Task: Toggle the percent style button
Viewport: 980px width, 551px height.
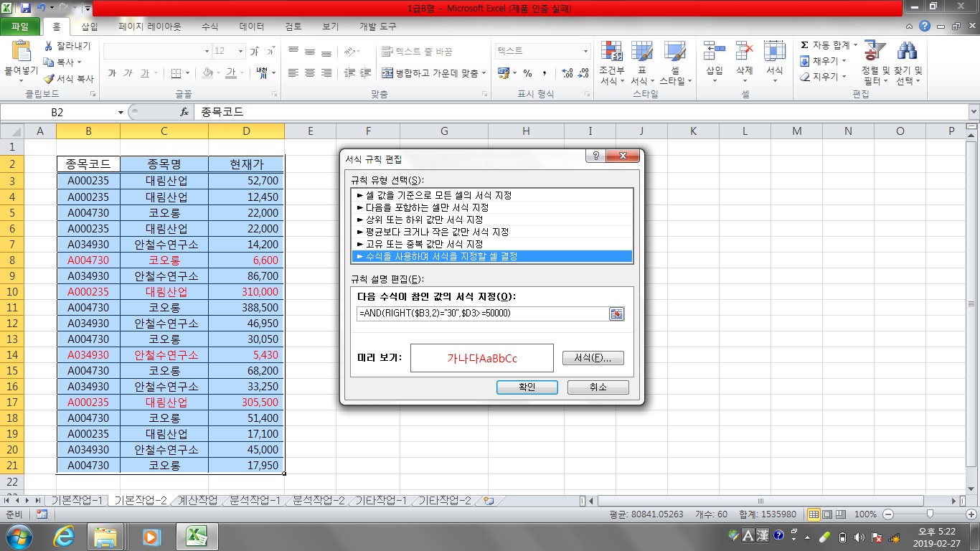Action: 527,73
